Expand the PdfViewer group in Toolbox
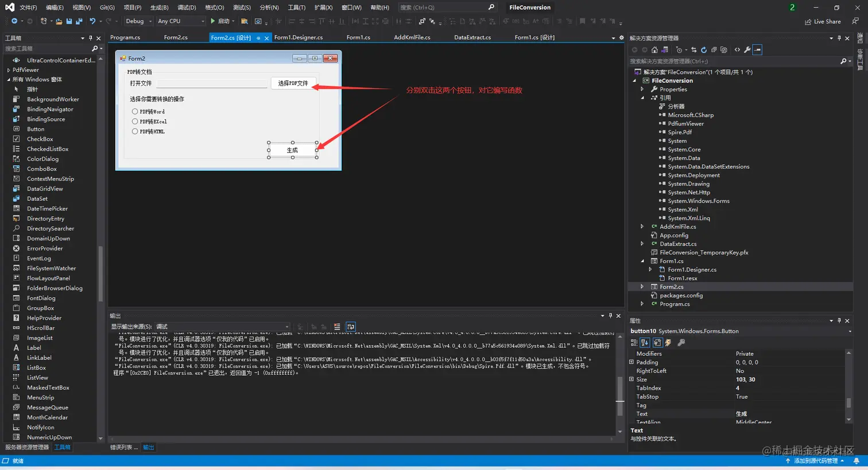Viewport: 868px width, 470px height. tap(9, 69)
